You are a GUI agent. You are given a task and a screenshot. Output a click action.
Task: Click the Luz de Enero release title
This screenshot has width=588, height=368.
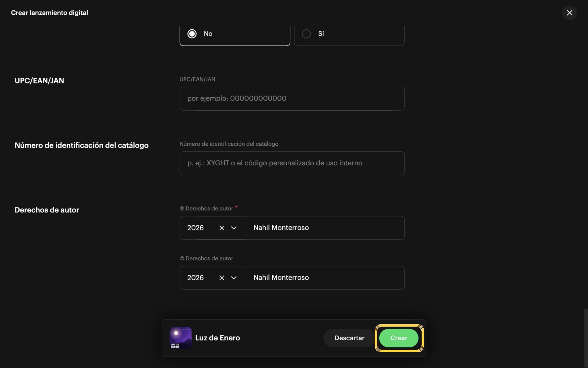(x=217, y=338)
